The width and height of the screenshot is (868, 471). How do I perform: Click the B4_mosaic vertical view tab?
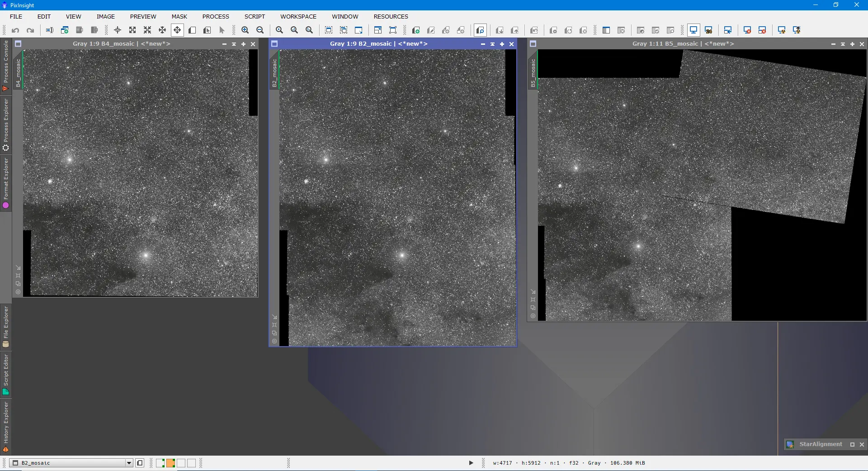point(18,70)
